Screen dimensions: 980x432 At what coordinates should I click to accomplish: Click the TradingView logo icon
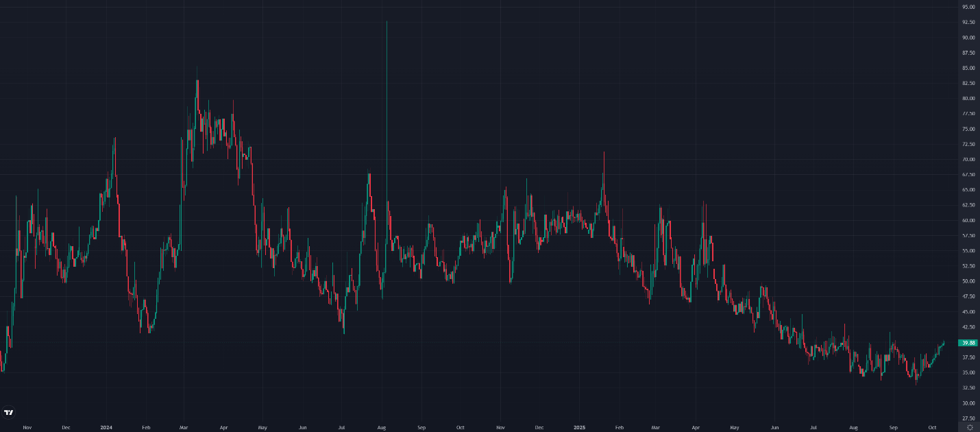[9, 412]
